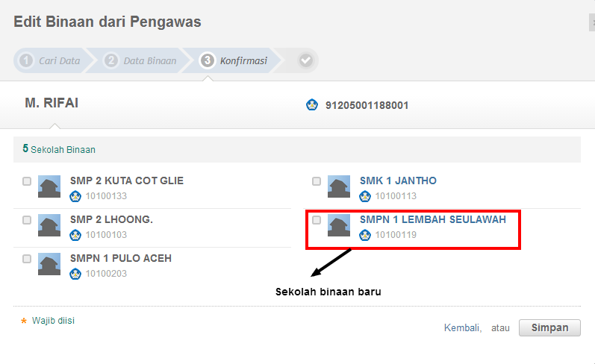The image size is (595, 364).
Task: Click school icon beside SMK 1 JANTHO
Action: point(339,186)
